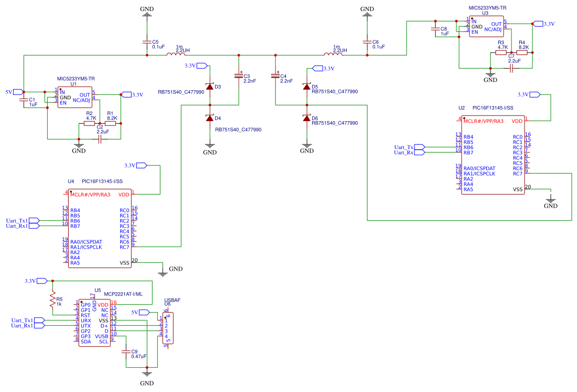The width and height of the screenshot is (577, 392).
Task: Select polarized capacitor C4 symbol
Action: pyautogui.click(x=275, y=76)
